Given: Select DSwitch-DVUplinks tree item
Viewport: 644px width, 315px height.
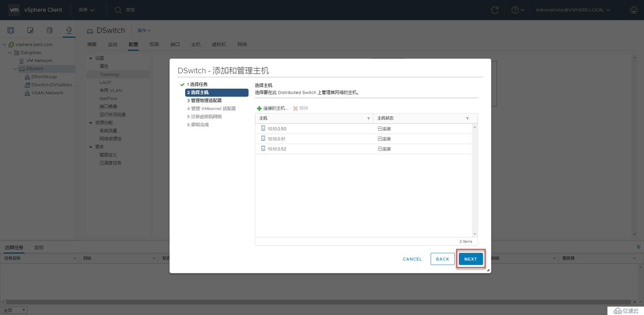Looking at the screenshot, I should 53,85.
